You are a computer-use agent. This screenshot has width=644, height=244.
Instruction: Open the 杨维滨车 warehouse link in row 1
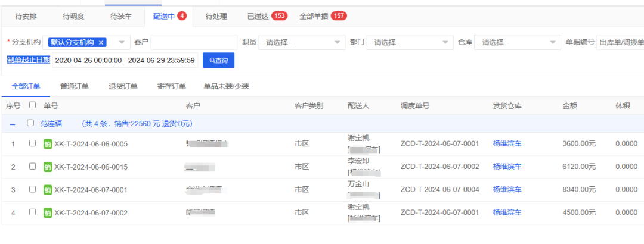pos(507,143)
